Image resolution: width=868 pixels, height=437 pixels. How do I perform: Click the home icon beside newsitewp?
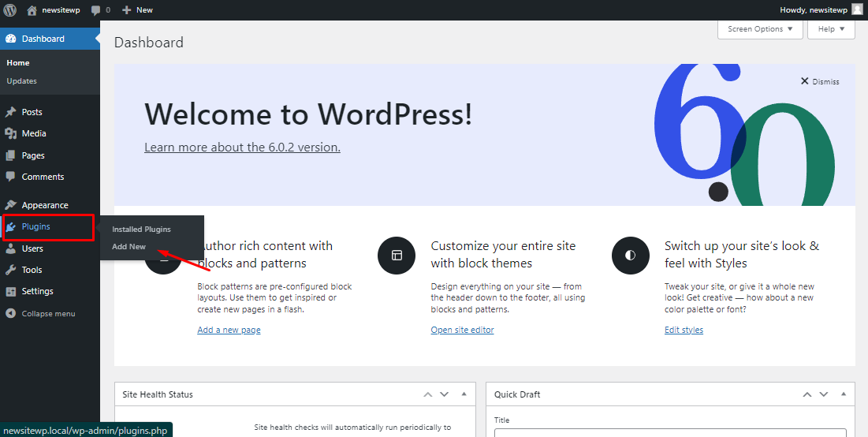pos(32,9)
